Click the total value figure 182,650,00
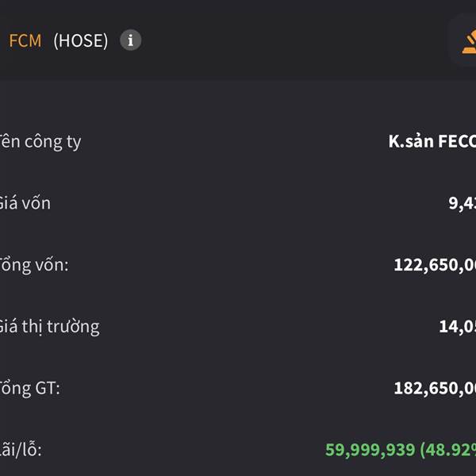 [435, 388]
